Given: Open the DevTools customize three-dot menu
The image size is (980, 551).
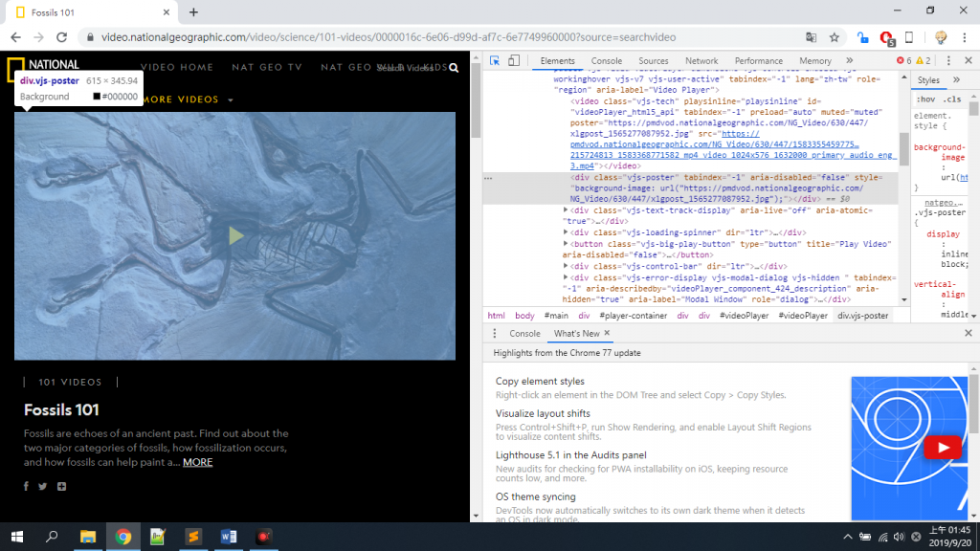Looking at the screenshot, I should coord(948,60).
